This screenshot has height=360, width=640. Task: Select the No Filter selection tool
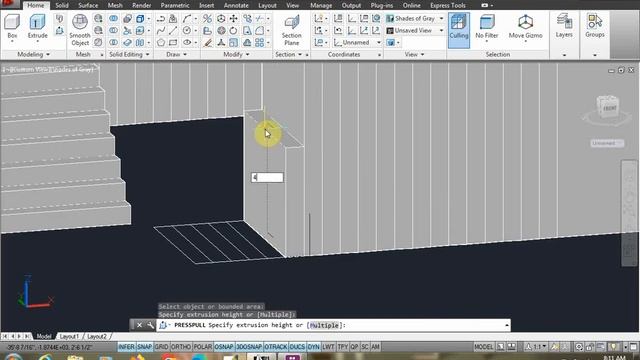487,27
